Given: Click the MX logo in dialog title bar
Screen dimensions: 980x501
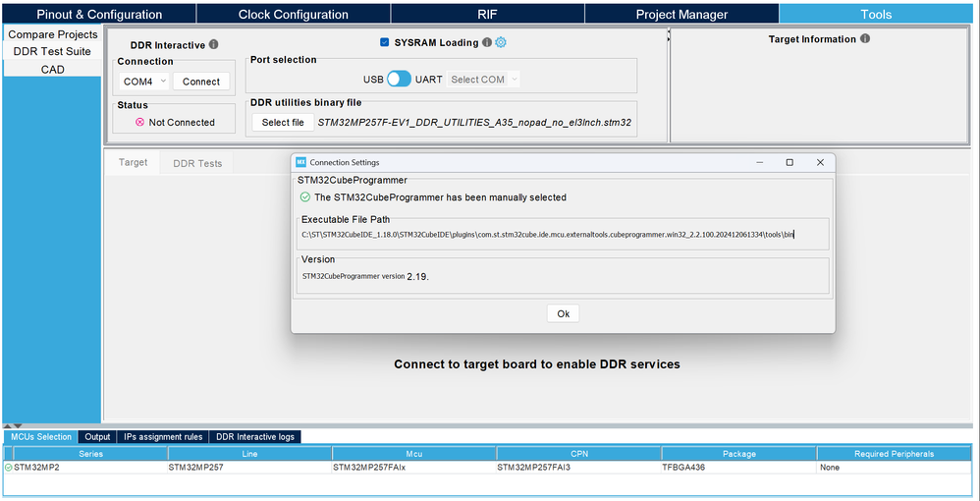Looking at the screenshot, I should (300, 162).
